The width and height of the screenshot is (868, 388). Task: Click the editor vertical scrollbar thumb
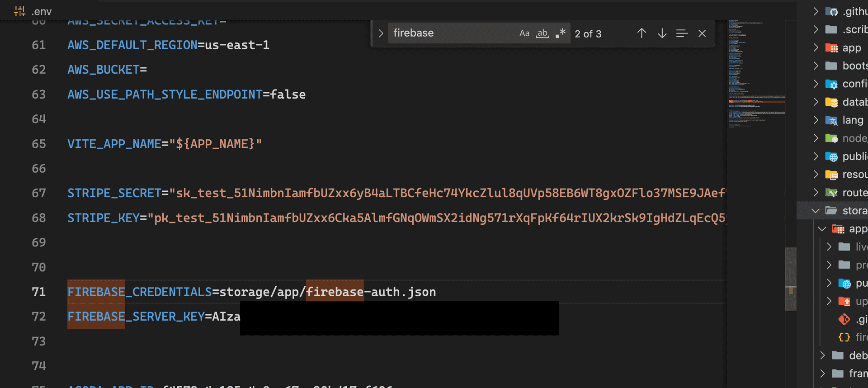[791, 278]
